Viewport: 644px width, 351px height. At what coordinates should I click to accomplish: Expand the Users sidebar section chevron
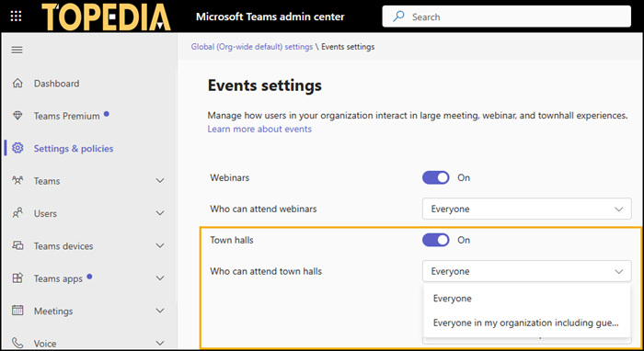click(x=160, y=213)
